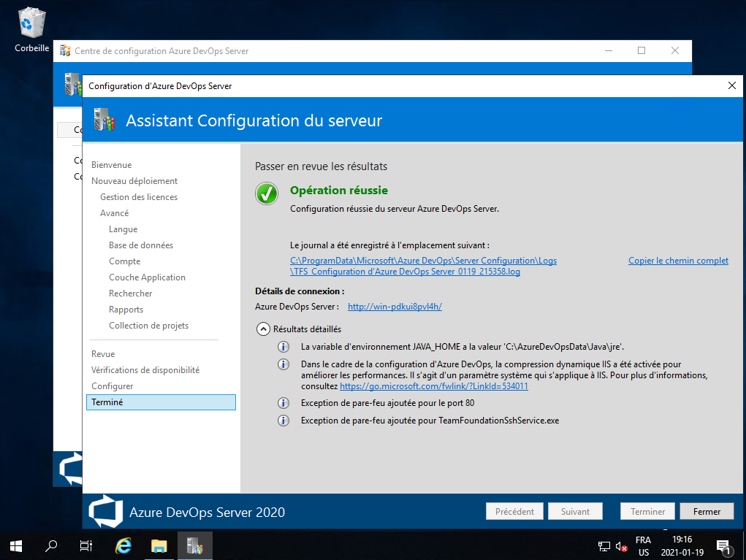
Task: Go to Collection de projets step
Action: pos(148,326)
